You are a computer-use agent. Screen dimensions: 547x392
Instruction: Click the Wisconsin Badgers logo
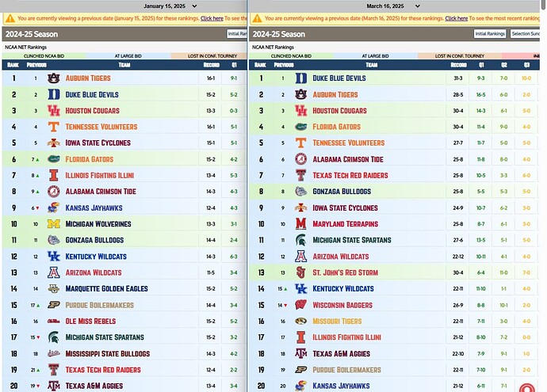[301, 305]
